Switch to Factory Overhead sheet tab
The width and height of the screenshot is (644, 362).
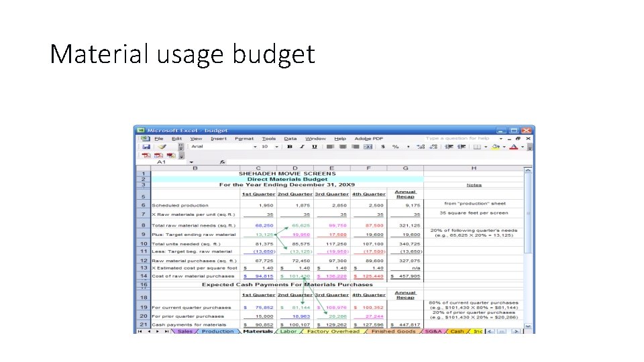(x=333, y=331)
